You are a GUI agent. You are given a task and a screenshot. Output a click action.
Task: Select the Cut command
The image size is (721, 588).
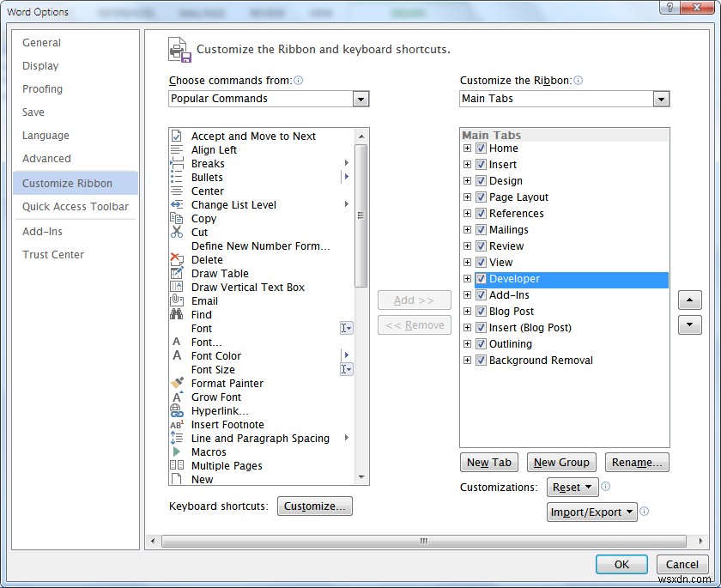pyautogui.click(x=199, y=232)
